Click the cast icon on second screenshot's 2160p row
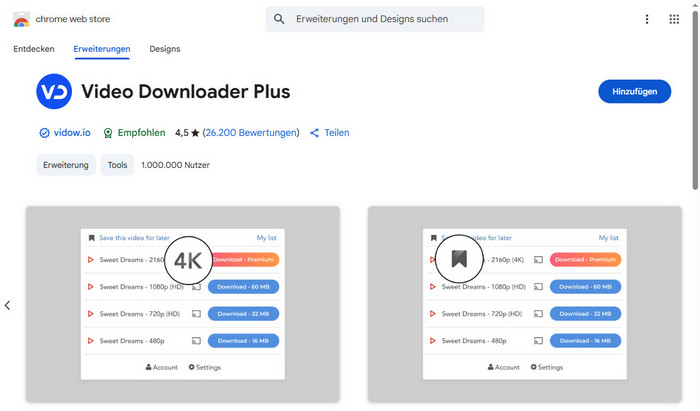Screen dimensions: 700x411 point(538,260)
